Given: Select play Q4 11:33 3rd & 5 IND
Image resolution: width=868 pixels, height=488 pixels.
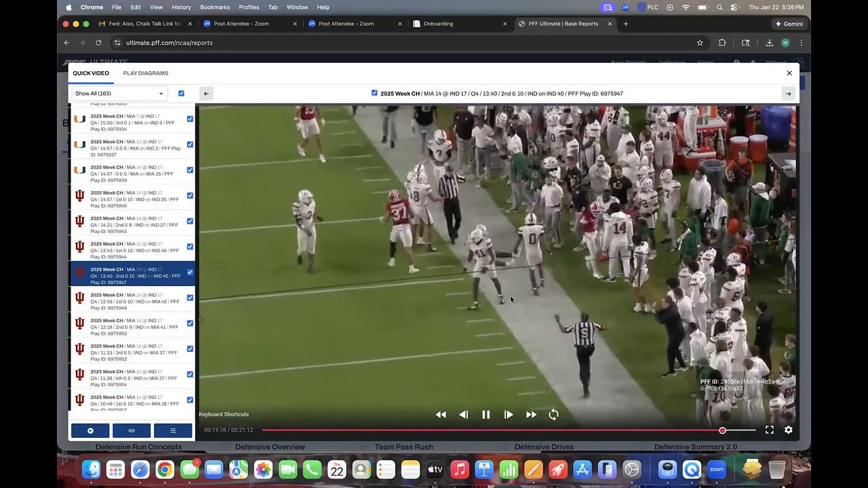Looking at the screenshot, I should [132, 349].
